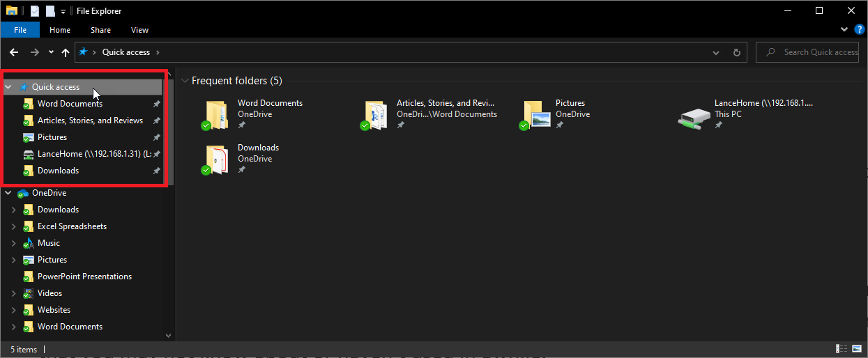Expand the Websites folder under OneDrive
The image size is (868, 358).
(x=13, y=310)
